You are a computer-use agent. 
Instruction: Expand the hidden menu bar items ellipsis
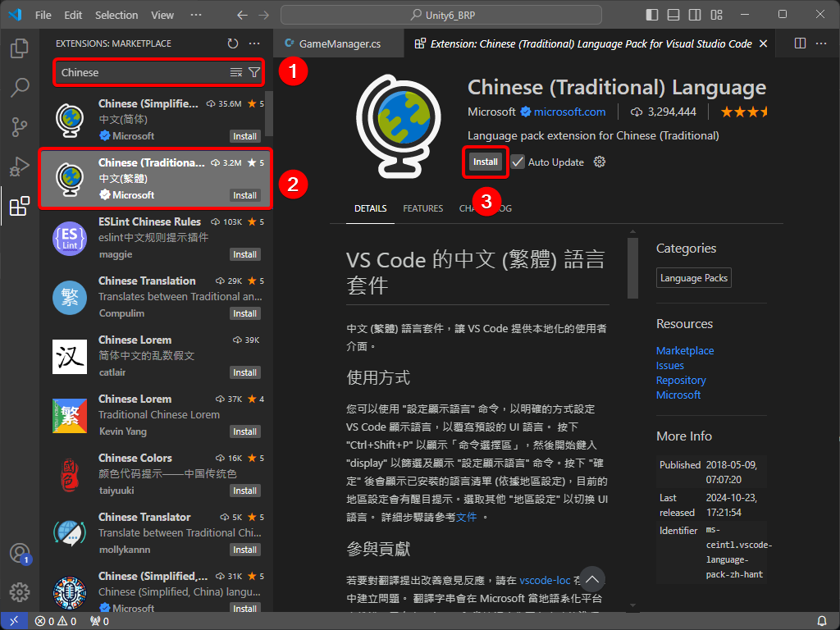click(195, 15)
